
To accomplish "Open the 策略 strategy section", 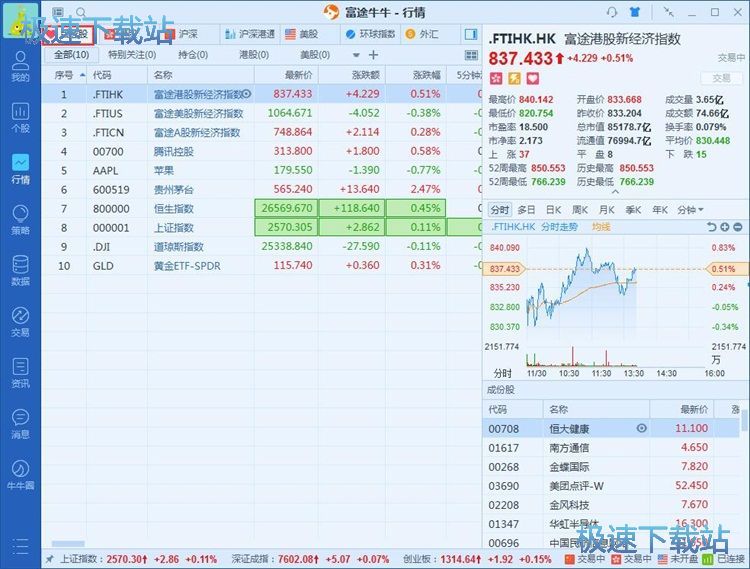I will (x=20, y=220).
